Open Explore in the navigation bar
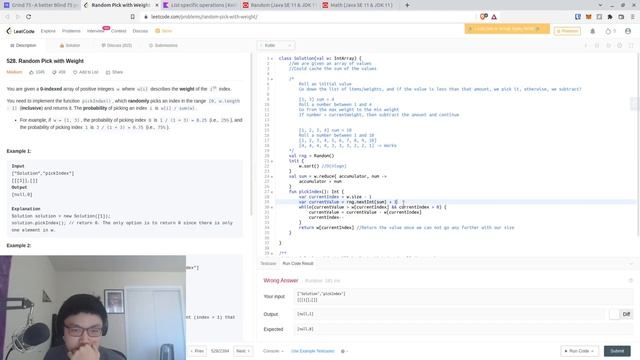This screenshot has width=640, height=360. pyautogui.click(x=48, y=31)
